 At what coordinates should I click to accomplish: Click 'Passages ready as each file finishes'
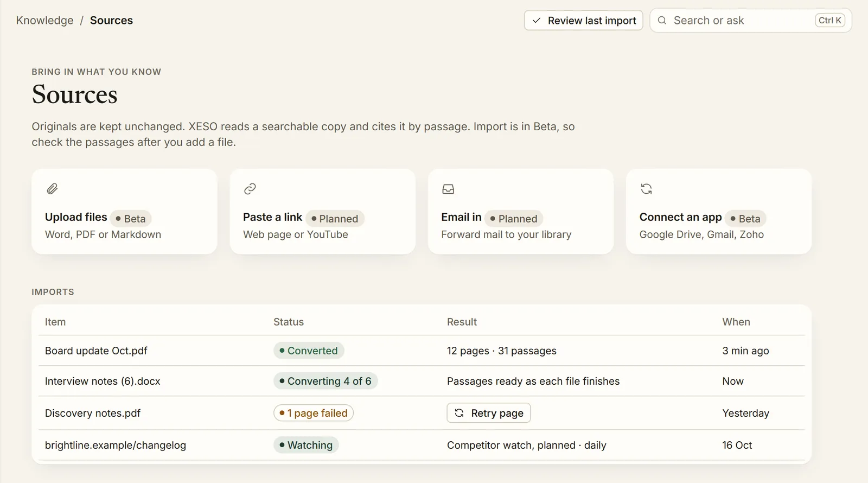533,381
